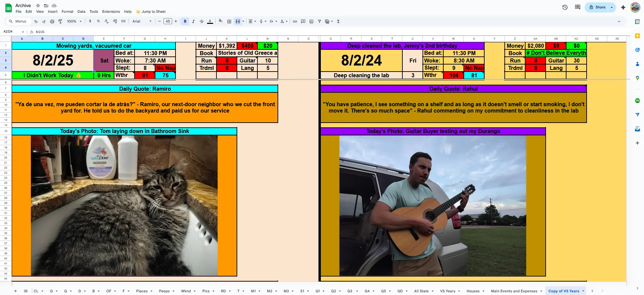Open text rotation dropdown
This screenshot has width=644, height=295.
(284, 21)
